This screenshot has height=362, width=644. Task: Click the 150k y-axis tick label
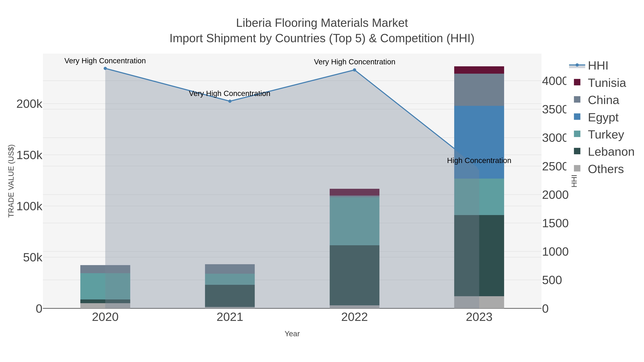tap(30, 155)
